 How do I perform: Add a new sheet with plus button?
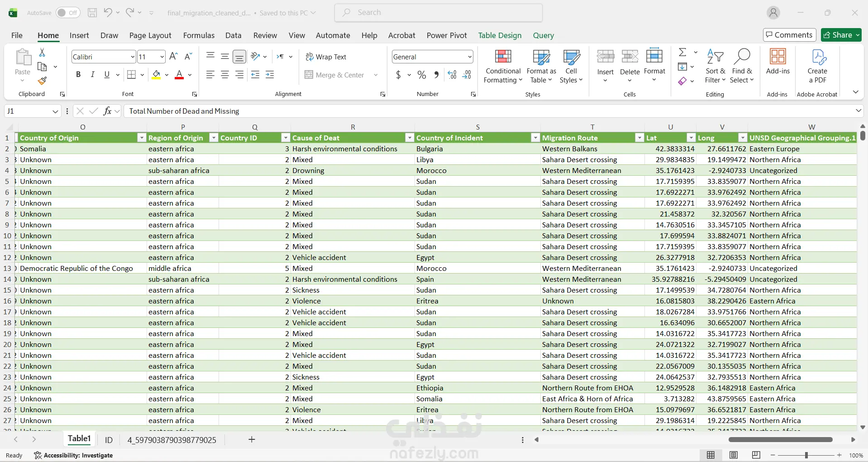[x=252, y=439]
